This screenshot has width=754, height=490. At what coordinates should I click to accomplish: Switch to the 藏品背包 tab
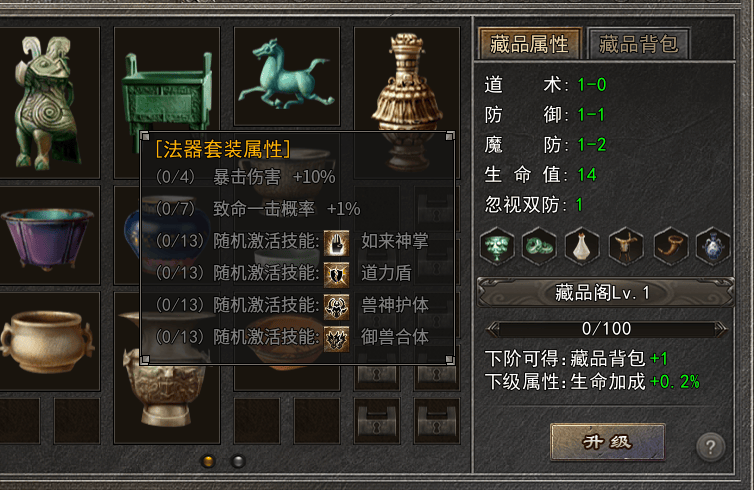639,44
